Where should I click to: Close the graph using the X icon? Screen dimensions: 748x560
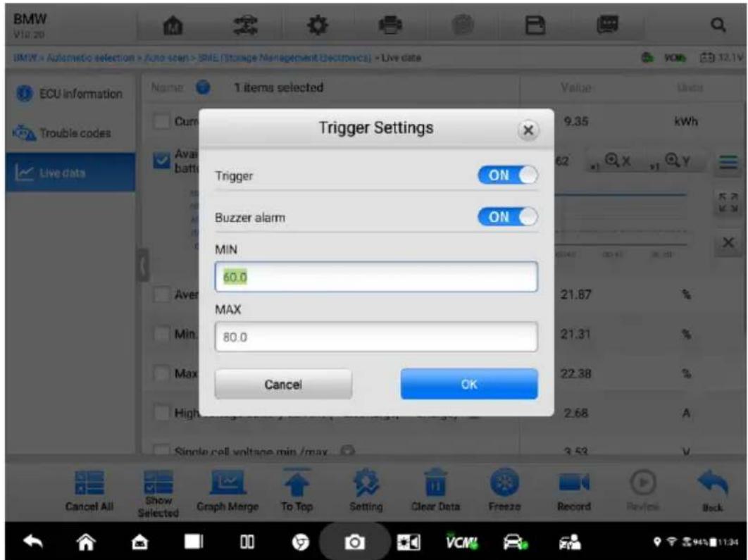pos(728,242)
